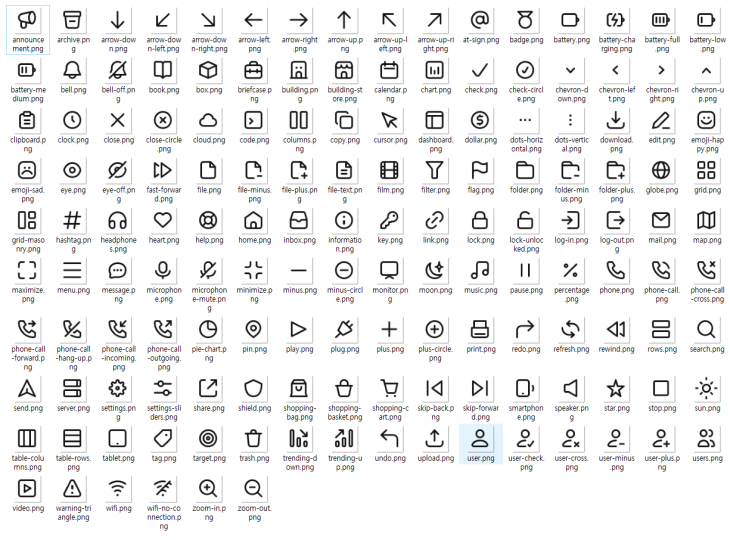Select the globe.png icon

(x=661, y=170)
